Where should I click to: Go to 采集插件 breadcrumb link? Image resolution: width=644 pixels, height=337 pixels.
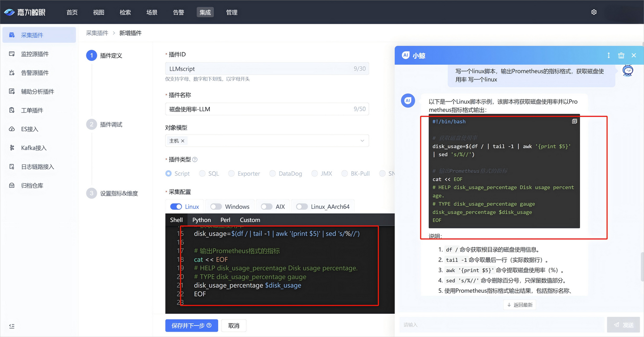[97, 33]
